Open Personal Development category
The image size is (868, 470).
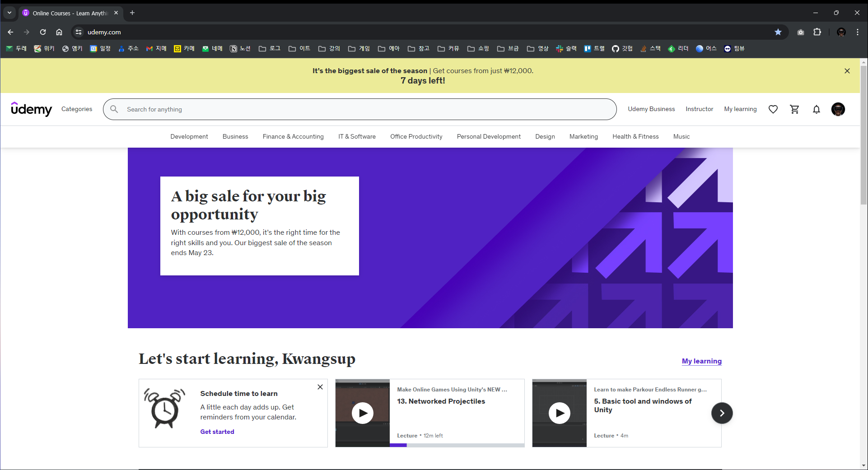point(489,136)
